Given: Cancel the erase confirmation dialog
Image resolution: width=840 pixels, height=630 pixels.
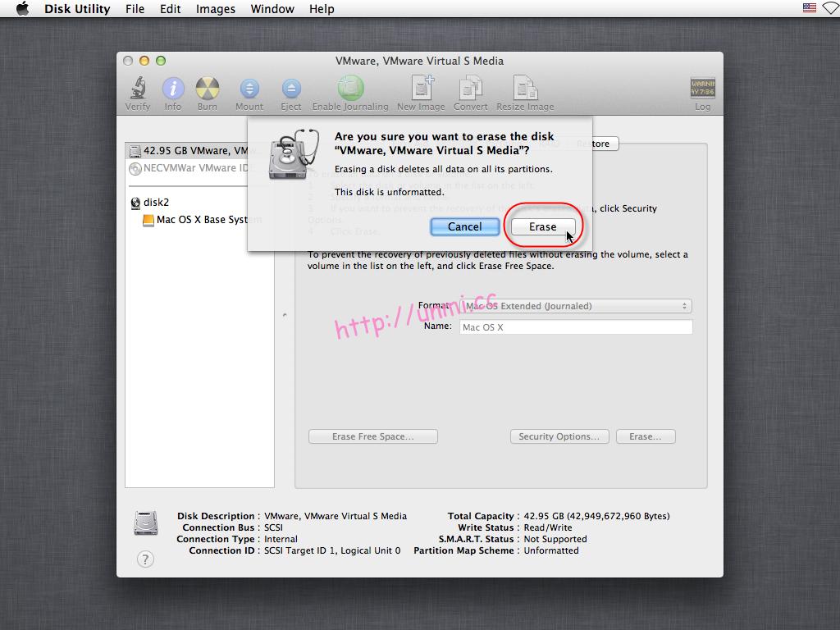Looking at the screenshot, I should 464,226.
